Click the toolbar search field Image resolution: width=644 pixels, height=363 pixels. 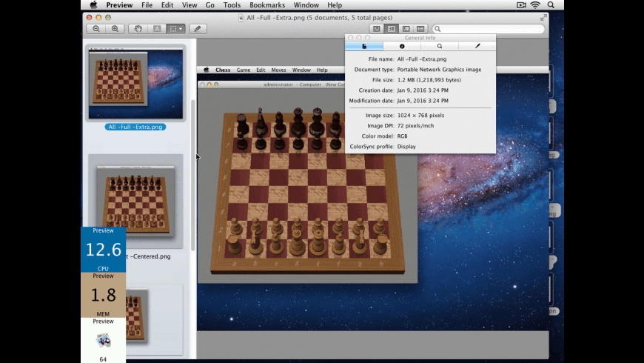click(489, 29)
